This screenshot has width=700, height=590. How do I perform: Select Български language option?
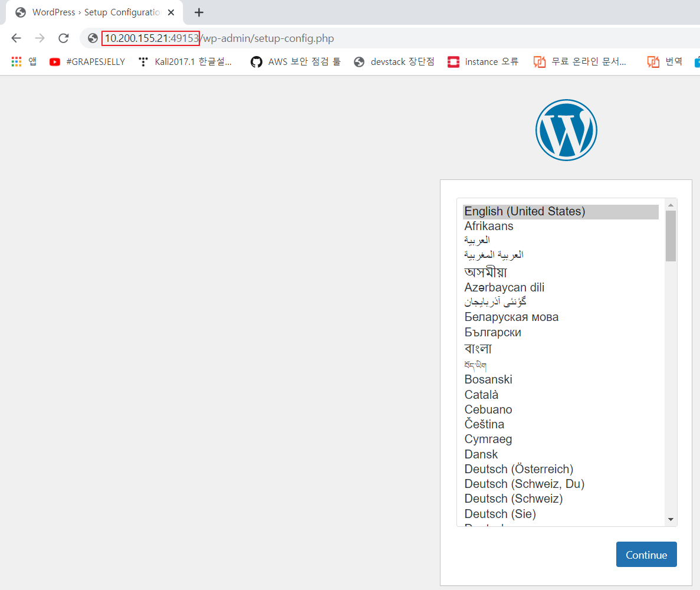pyautogui.click(x=561, y=332)
